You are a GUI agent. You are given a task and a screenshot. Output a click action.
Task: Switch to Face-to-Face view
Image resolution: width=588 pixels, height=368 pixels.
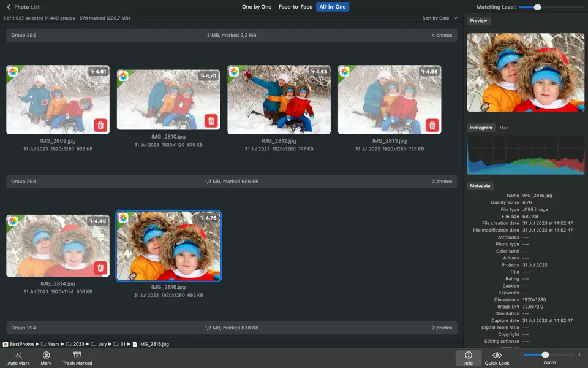295,7
